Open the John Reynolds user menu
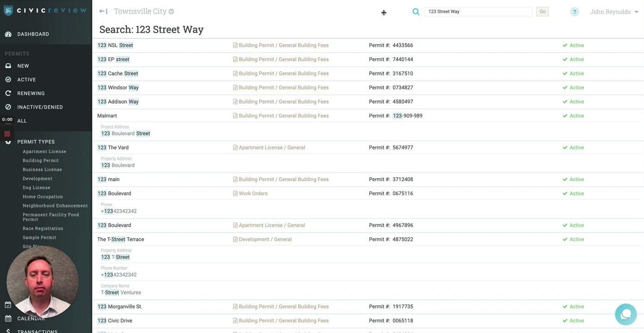Viewport: 644px width, 333px height. click(614, 12)
